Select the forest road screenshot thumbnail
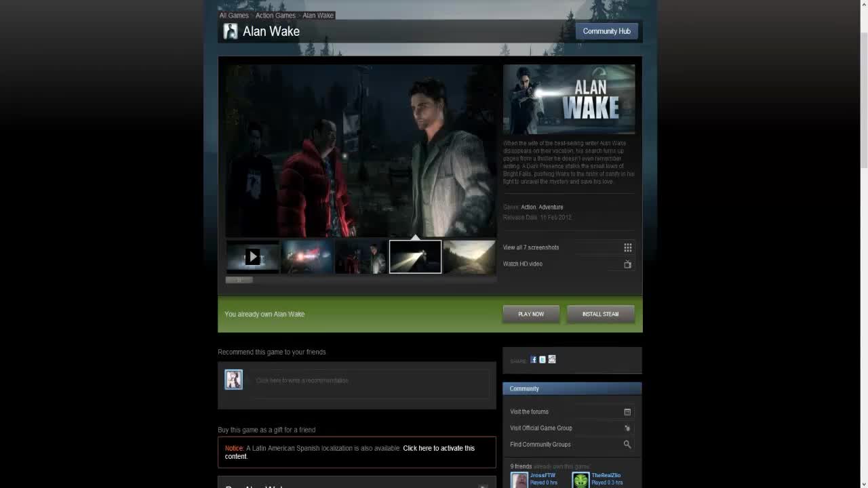Viewport: 868px width, 488px height. click(469, 257)
